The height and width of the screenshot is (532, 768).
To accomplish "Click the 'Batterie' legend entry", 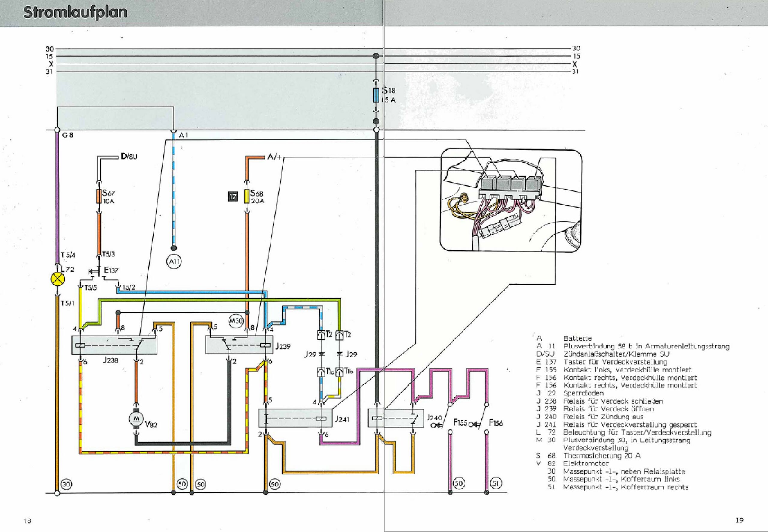I will click(x=577, y=339).
